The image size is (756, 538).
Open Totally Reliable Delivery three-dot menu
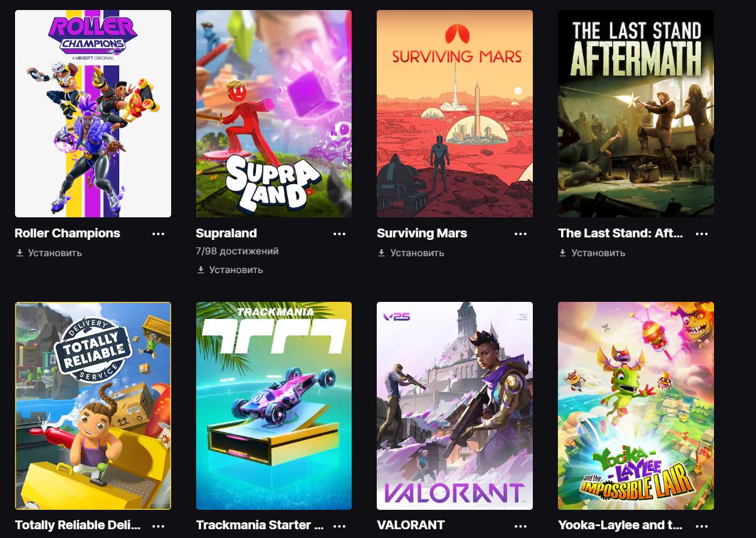click(158, 525)
